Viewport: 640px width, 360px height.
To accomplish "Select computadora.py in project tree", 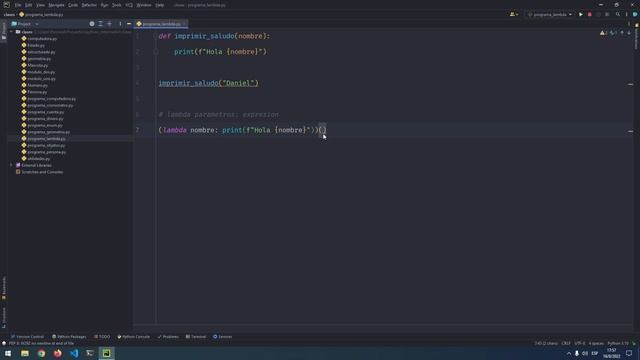I will point(42,39).
